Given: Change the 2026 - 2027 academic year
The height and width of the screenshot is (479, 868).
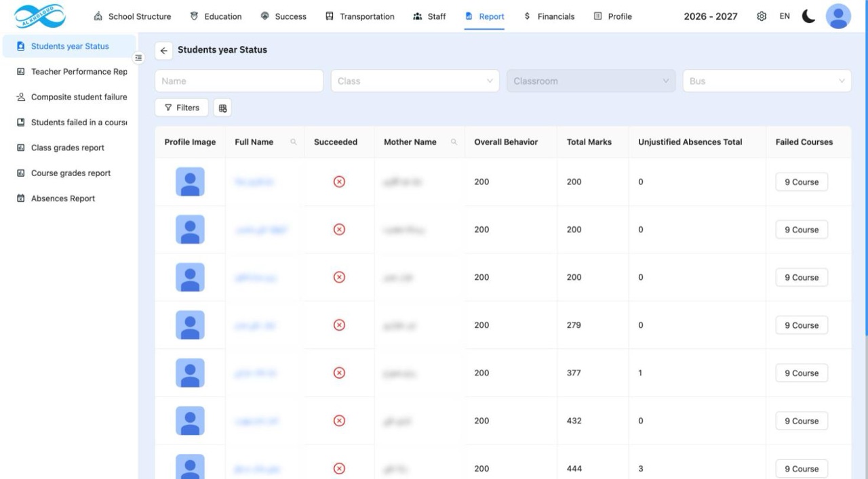Looking at the screenshot, I should coord(711,17).
